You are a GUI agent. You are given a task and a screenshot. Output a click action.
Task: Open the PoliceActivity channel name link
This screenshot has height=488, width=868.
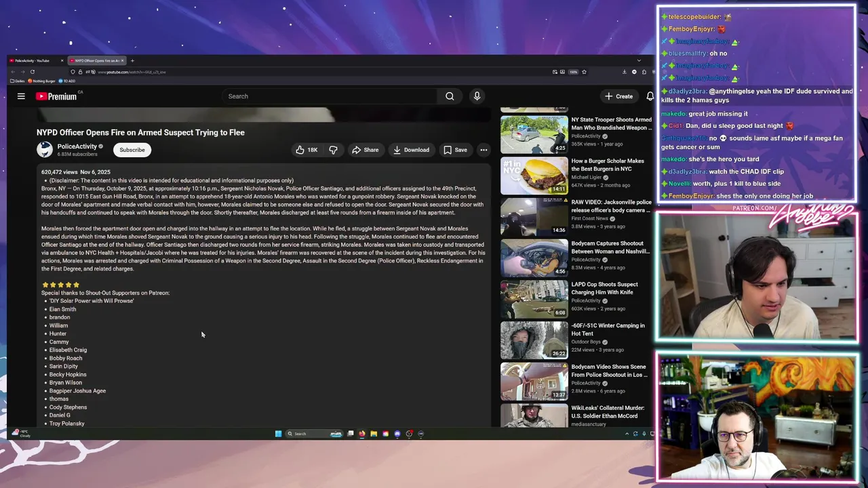click(77, 146)
